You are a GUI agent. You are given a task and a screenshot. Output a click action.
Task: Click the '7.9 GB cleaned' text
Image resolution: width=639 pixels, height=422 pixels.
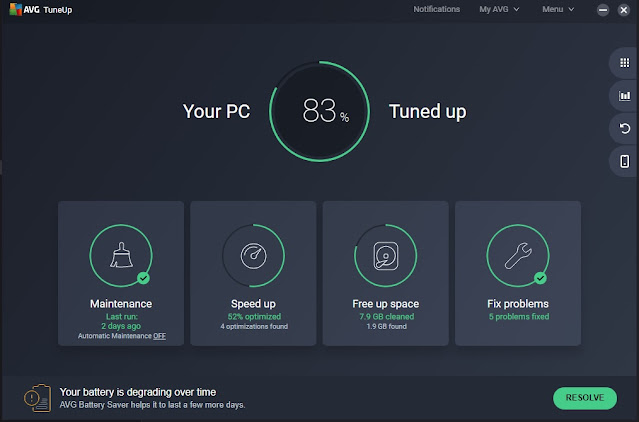pyautogui.click(x=386, y=316)
